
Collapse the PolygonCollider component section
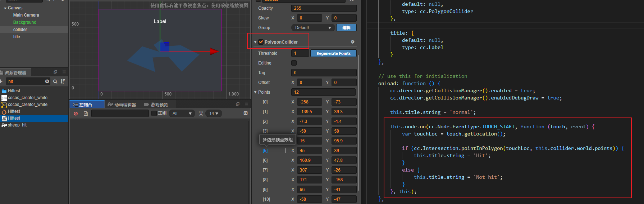point(255,42)
